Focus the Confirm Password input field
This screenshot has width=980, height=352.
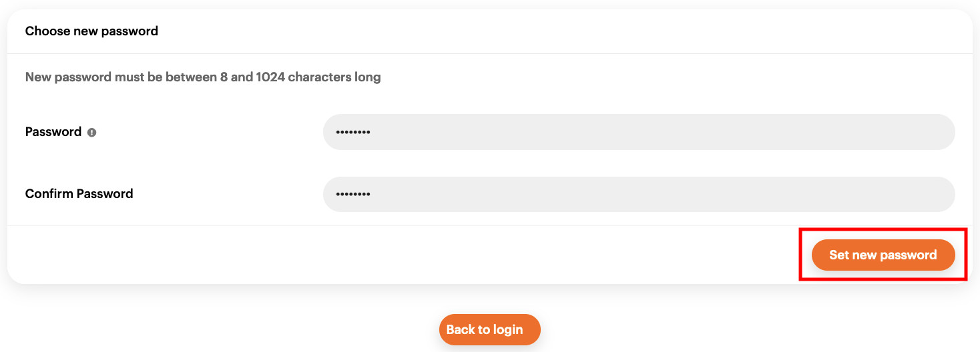coord(638,194)
